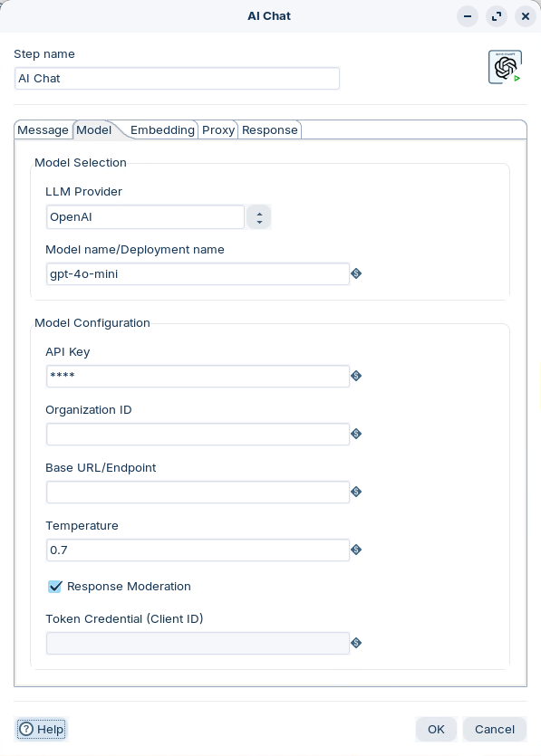Open the Response tab

(x=270, y=129)
